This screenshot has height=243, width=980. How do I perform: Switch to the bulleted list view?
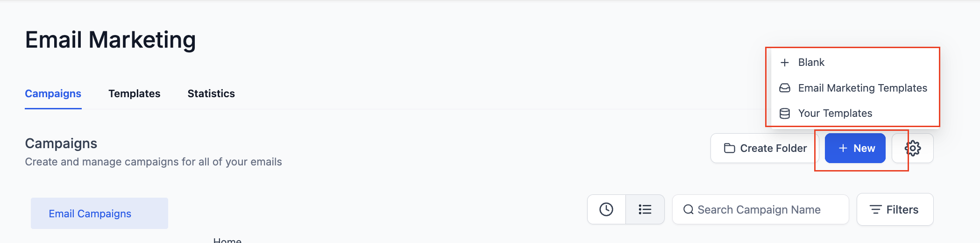(645, 209)
